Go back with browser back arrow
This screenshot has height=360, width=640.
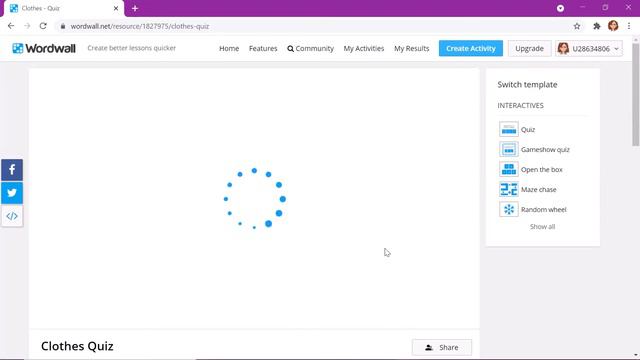pyautogui.click(x=11, y=26)
